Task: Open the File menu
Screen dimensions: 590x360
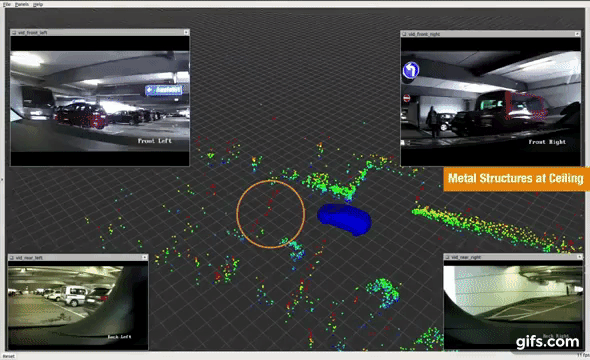Action: coord(6,4)
